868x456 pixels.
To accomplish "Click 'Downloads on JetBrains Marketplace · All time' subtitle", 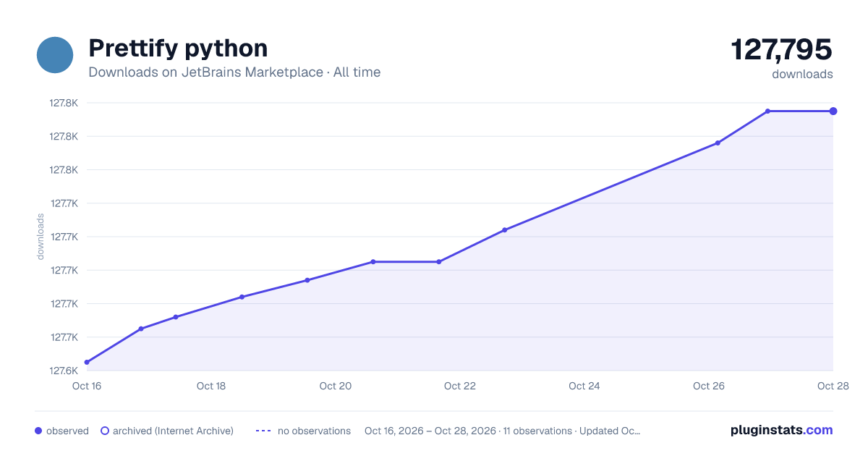I will (234, 72).
